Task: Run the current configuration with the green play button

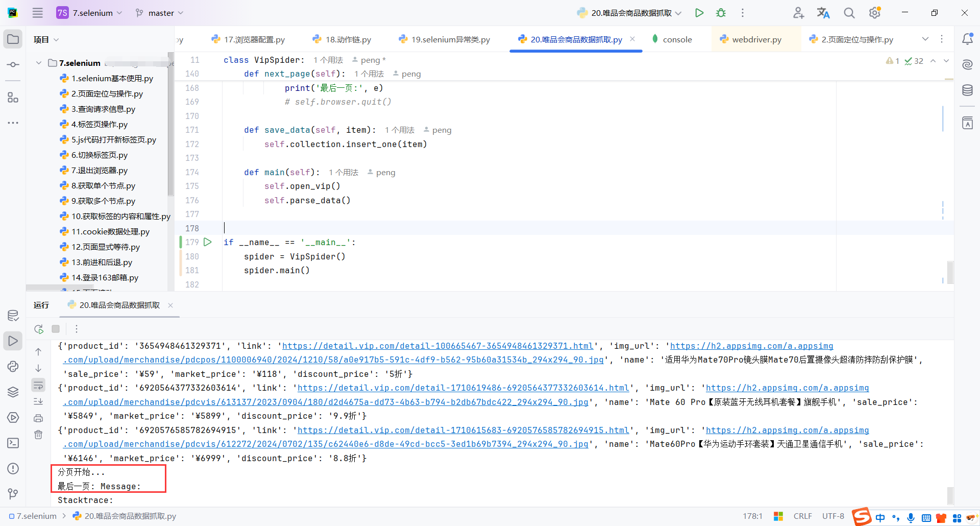Action: click(x=699, y=13)
